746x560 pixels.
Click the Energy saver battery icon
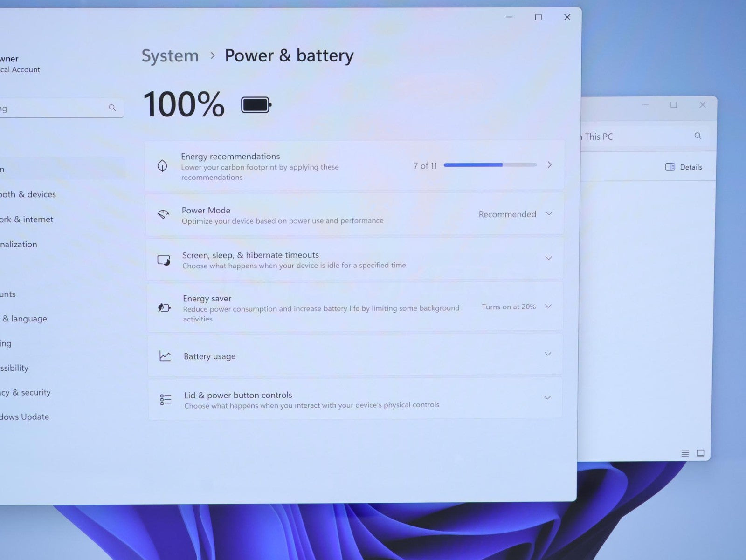[x=164, y=307]
